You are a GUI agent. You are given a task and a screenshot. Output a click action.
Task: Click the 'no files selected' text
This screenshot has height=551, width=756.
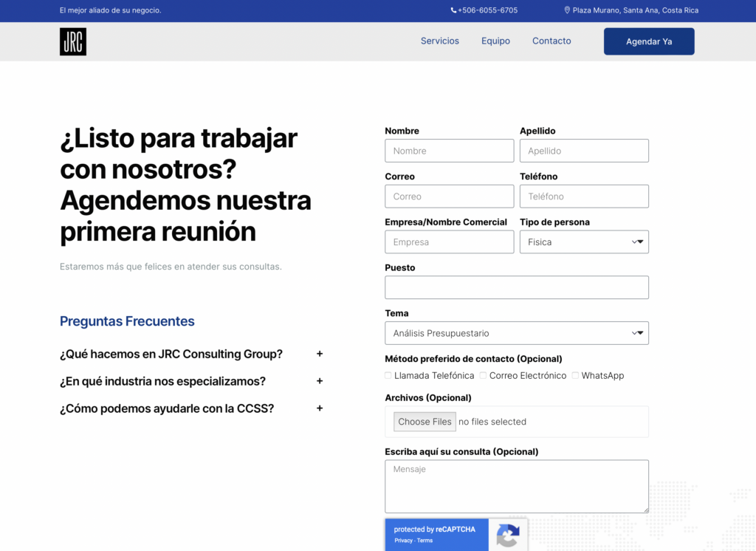coord(492,422)
